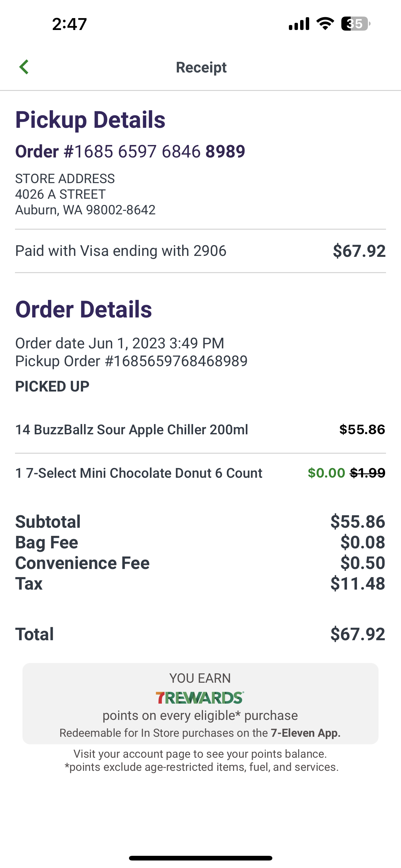401x868 pixels.
Task: Tap the struck-through $1.99 price
Action: [x=367, y=473]
